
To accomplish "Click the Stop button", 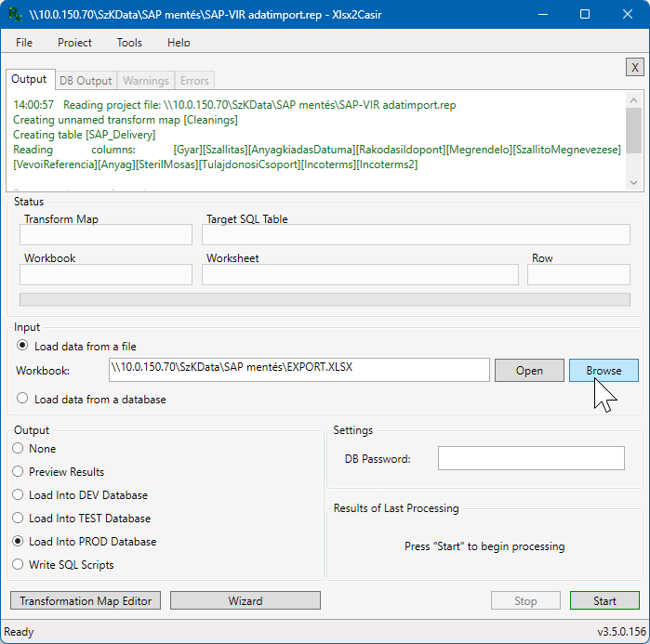I will (525, 600).
